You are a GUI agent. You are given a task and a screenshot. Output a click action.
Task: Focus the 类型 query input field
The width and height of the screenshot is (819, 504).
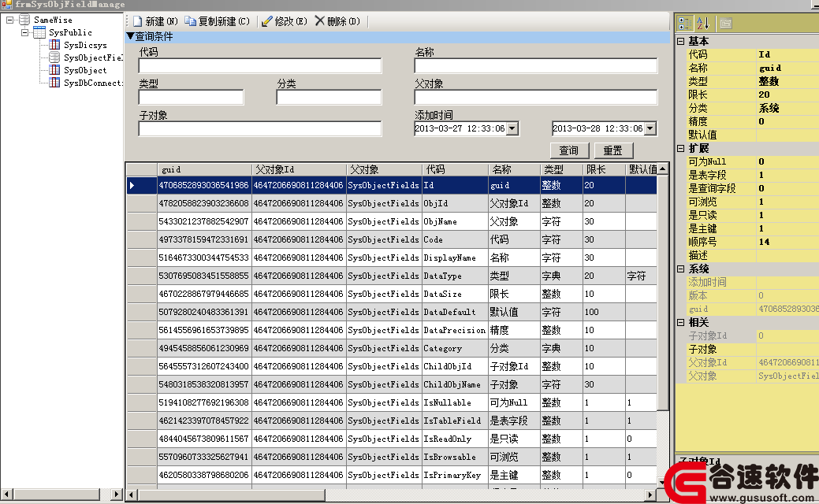click(x=192, y=97)
